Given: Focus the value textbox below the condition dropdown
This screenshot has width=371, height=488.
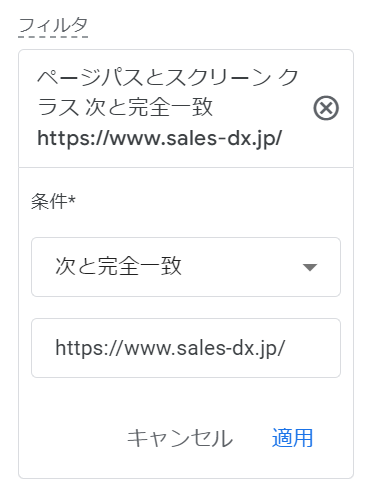Looking at the screenshot, I should (186, 348).
